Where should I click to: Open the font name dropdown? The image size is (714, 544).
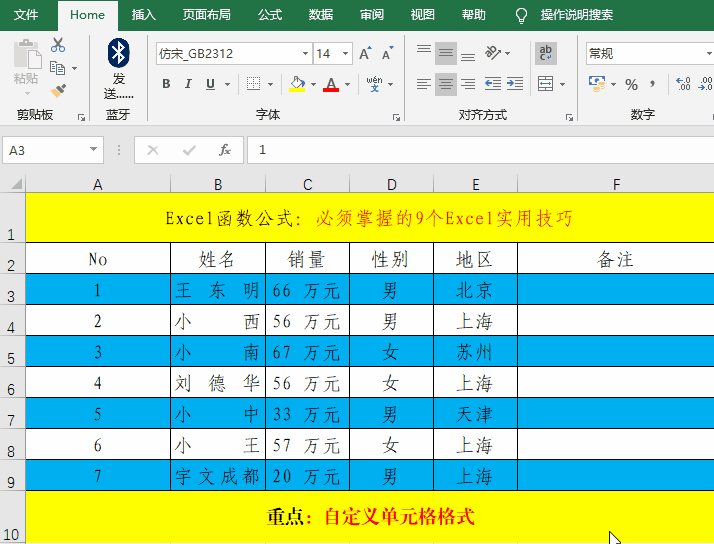coord(305,54)
